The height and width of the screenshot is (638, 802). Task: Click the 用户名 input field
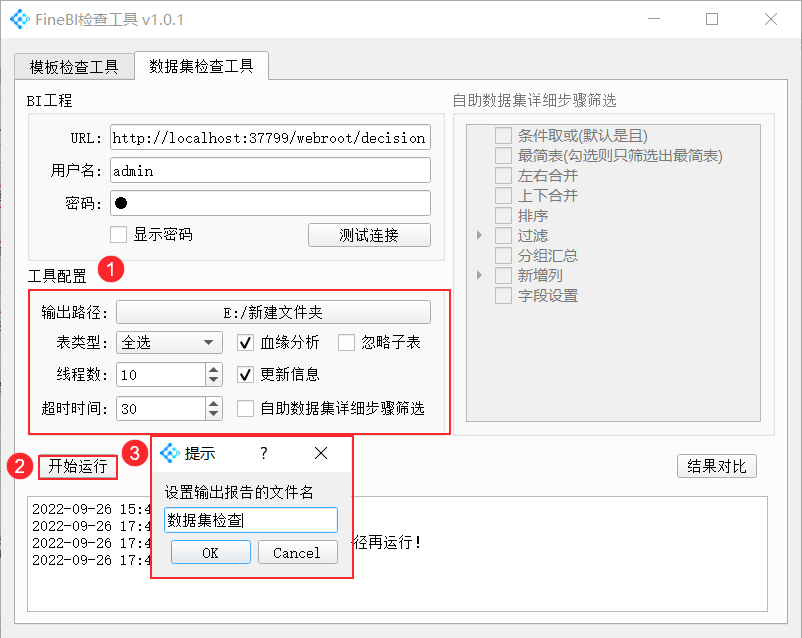coord(270,170)
